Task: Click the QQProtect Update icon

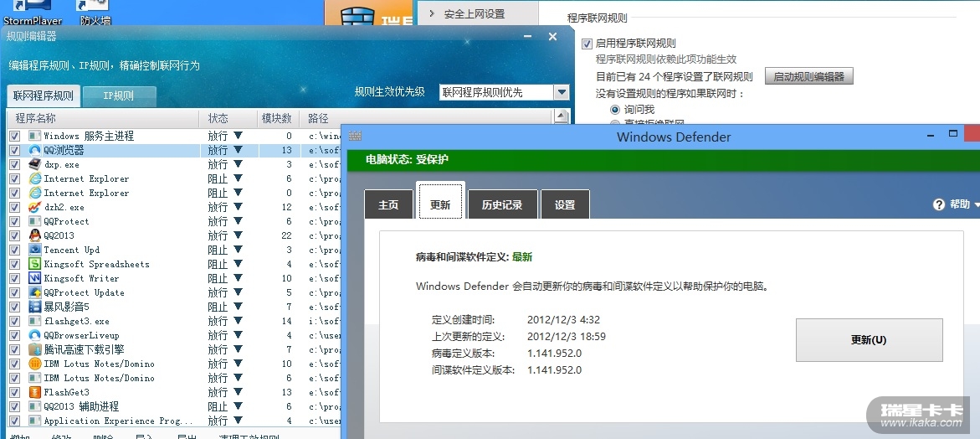Action: (x=34, y=292)
